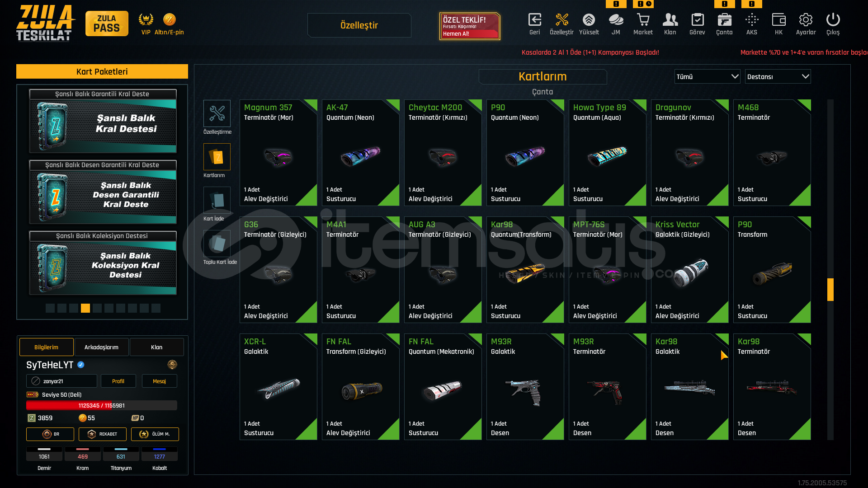Select the fourth carousel page indicator
868x488 pixels.
[x=85, y=308]
